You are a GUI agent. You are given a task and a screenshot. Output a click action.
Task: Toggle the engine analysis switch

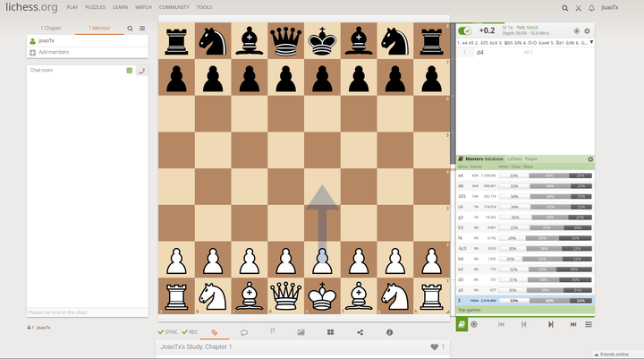(x=466, y=30)
